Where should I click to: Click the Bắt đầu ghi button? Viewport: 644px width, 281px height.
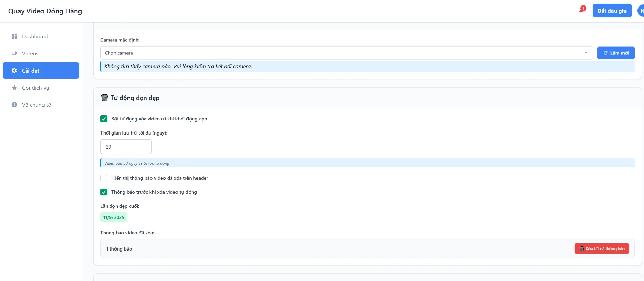point(612,11)
